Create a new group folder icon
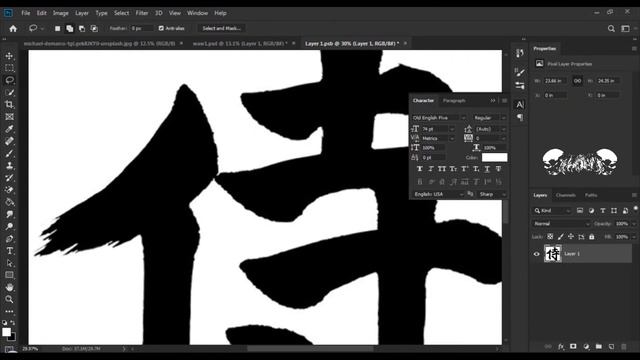The width and height of the screenshot is (640, 360). point(599,347)
